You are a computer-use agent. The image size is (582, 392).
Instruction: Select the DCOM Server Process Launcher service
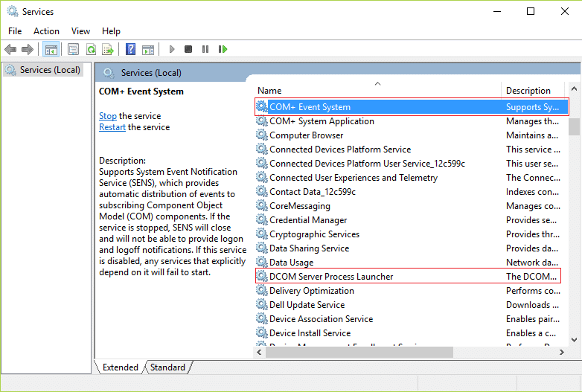(x=331, y=277)
